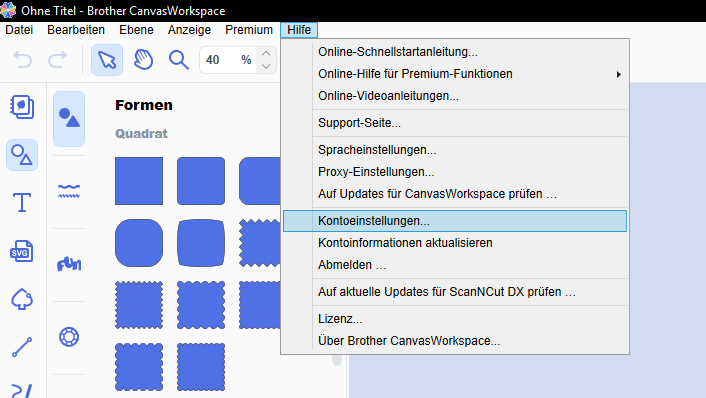Open the image trace sidebar icon

pos(22,299)
